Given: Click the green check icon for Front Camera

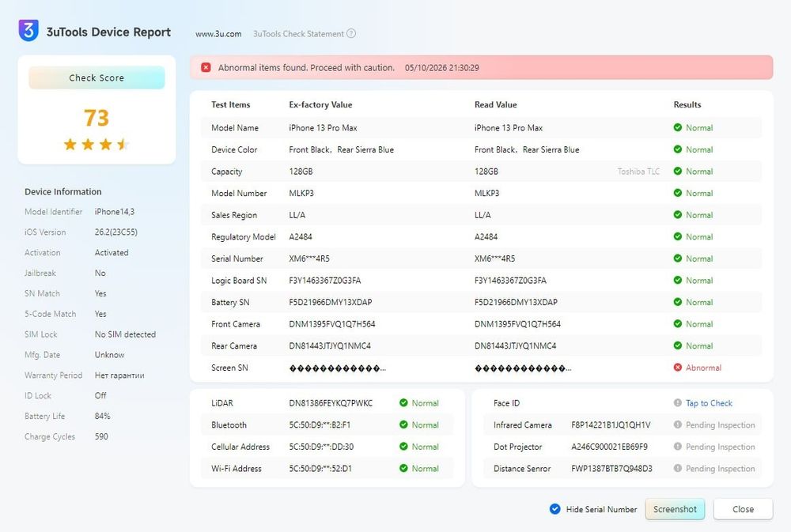Looking at the screenshot, I should (x=678, y=324).
